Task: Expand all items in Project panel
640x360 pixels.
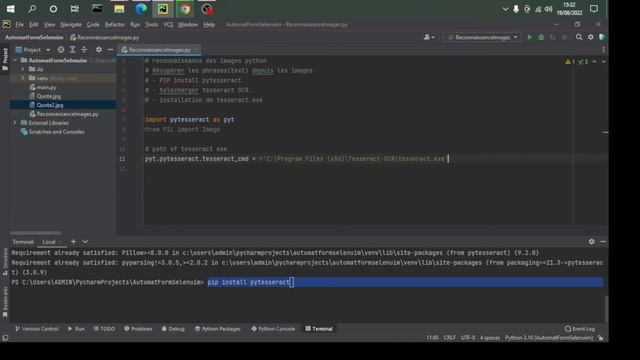Action: (x=73, y=50)
